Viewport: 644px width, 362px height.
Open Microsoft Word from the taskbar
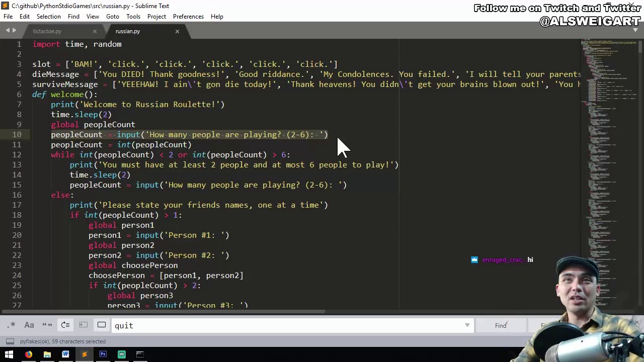click(65, 354)
